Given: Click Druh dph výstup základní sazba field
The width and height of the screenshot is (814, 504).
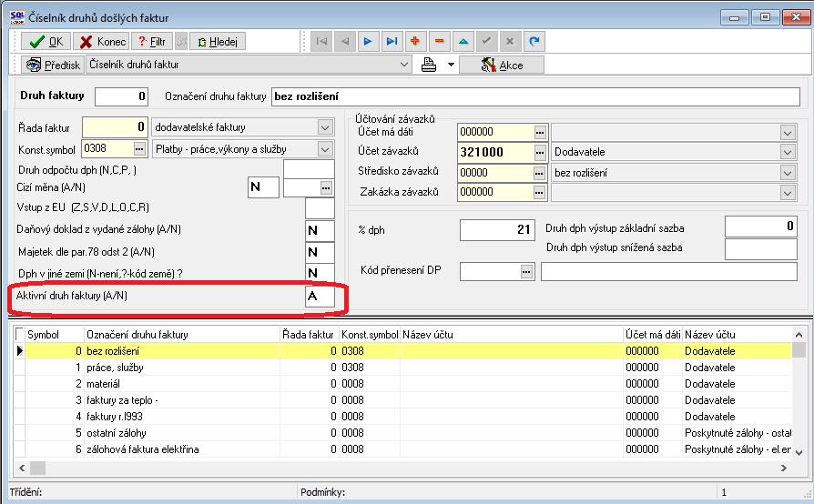Looking at the screenshot, I should 761,227.
